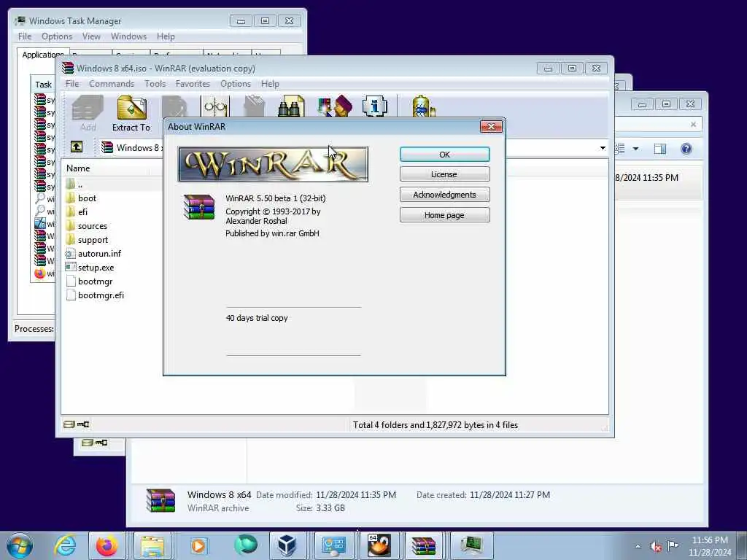The image size is (747, 560).
Task: Switch to WinRAR via the taskbar icon
Action: point(424,545)
